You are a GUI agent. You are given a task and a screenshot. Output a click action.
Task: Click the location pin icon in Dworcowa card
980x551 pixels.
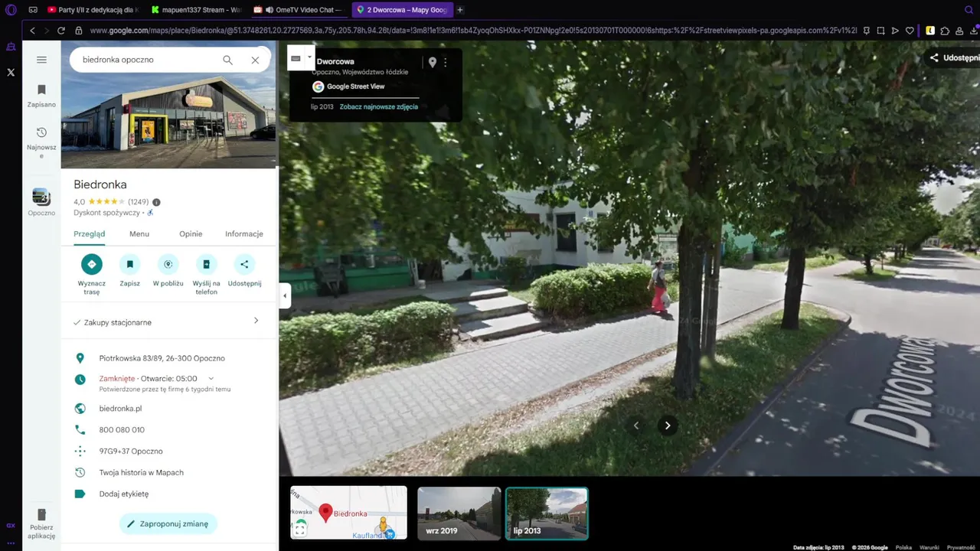point(432,62)
